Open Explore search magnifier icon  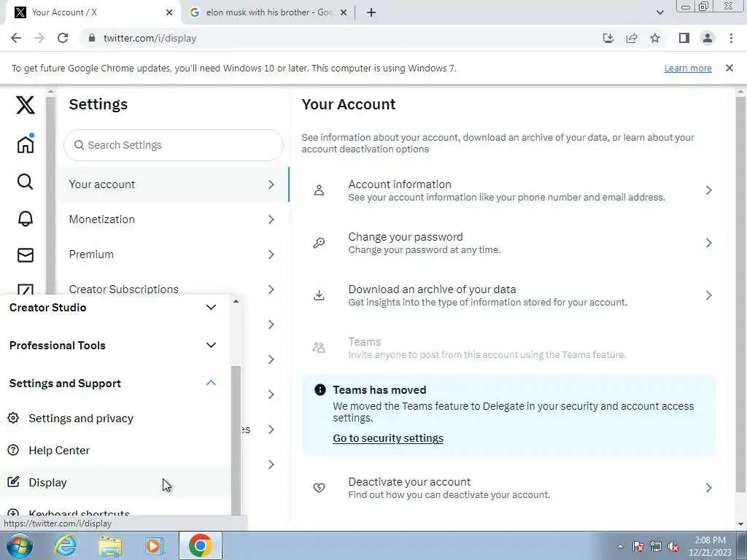pyautogui.click(x=26, y=182)
